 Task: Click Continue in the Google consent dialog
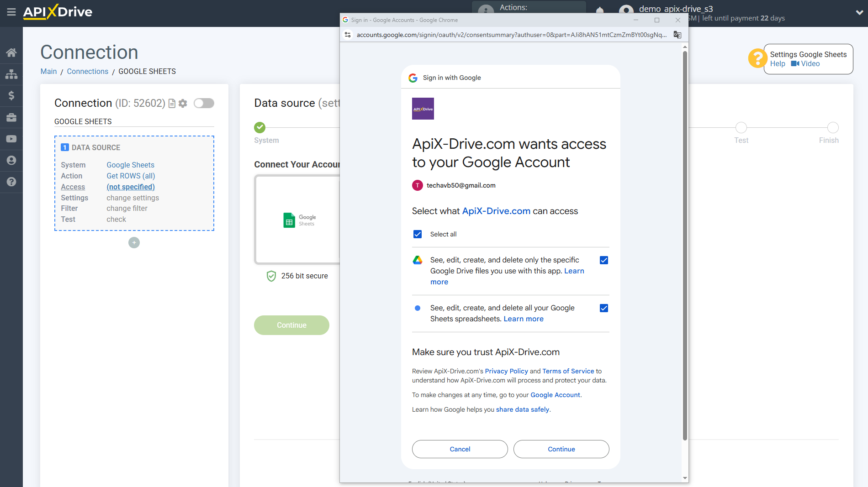click(x=561, y=449)
